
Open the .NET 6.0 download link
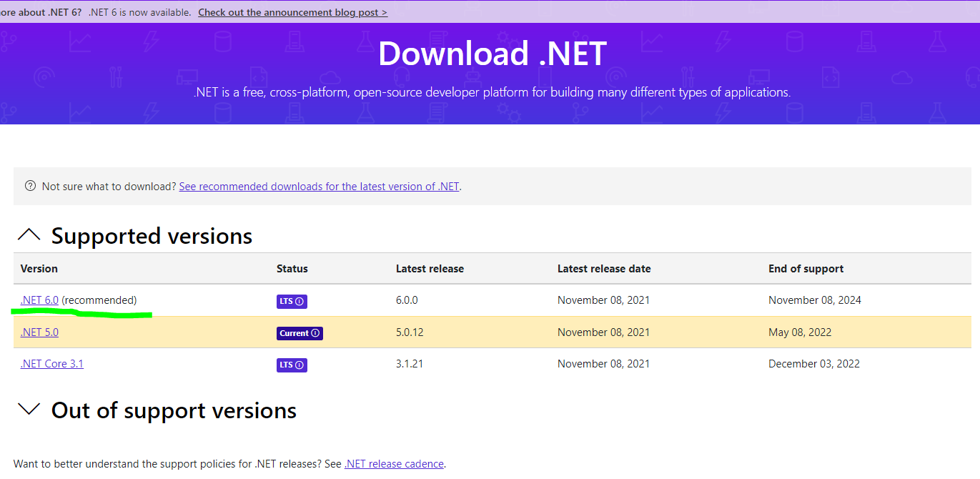point(39,300)
